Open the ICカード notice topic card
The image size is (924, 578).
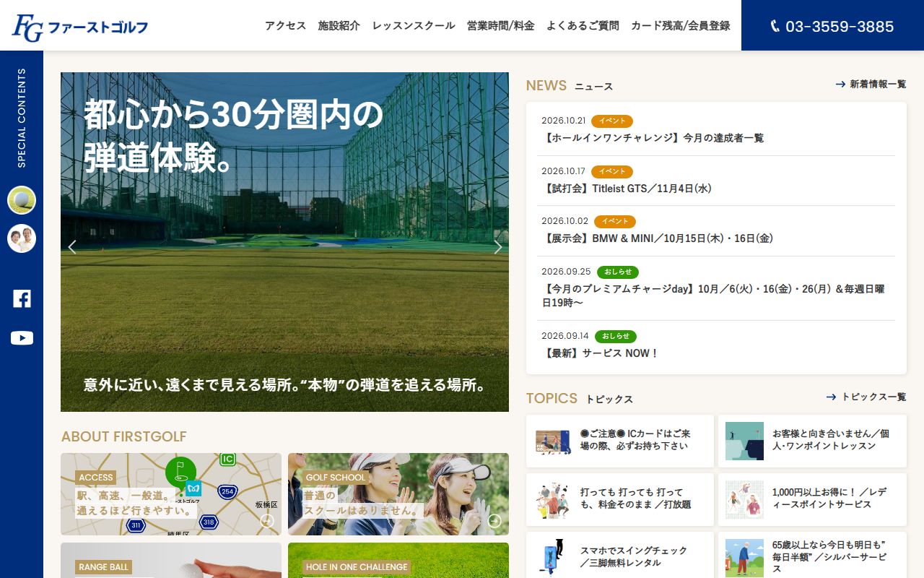tap(620, 441)
